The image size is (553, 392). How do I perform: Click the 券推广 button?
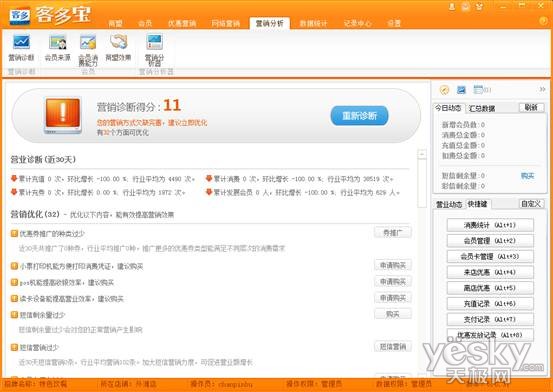(393, 233)
